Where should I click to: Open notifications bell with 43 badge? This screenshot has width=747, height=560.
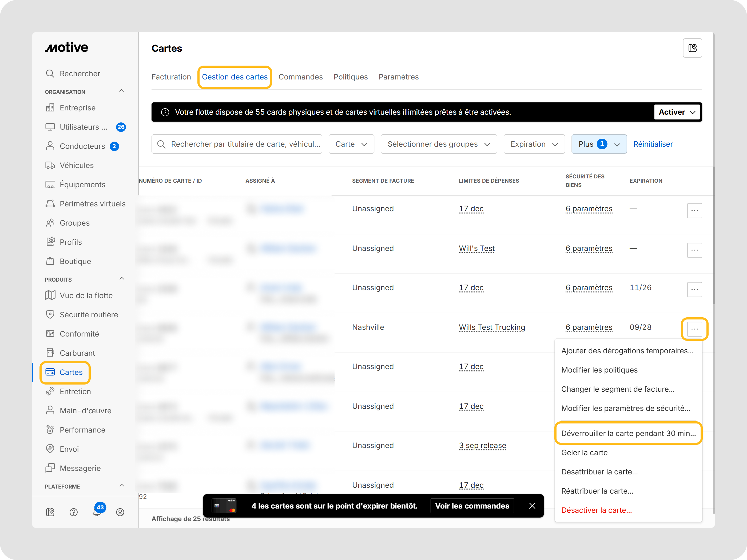97,512
